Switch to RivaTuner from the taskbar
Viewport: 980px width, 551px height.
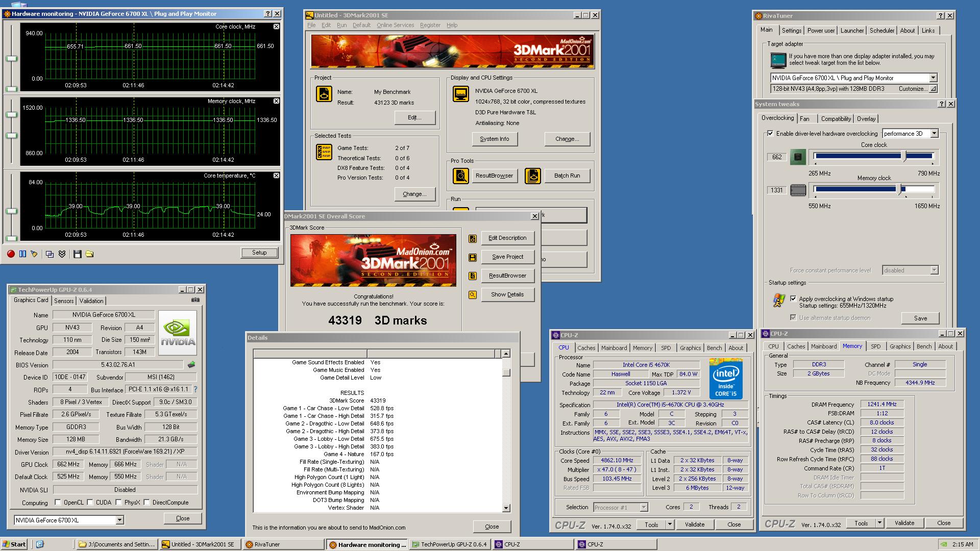[x=283, y=544]
